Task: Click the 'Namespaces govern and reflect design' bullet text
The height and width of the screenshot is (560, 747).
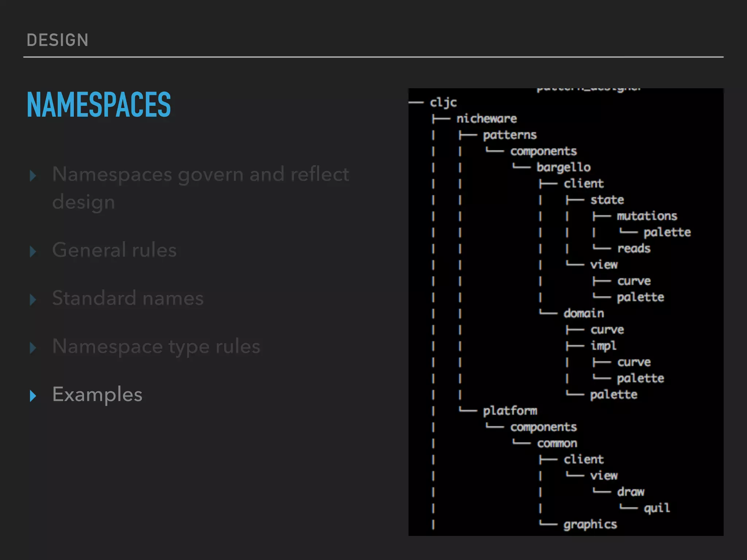Action: tap(201, 188)
